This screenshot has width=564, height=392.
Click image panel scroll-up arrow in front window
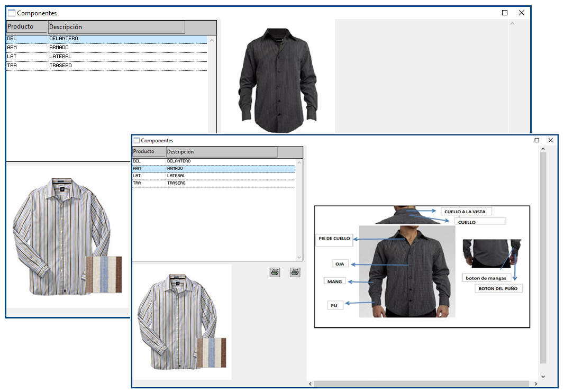click(x=543, y=149)
